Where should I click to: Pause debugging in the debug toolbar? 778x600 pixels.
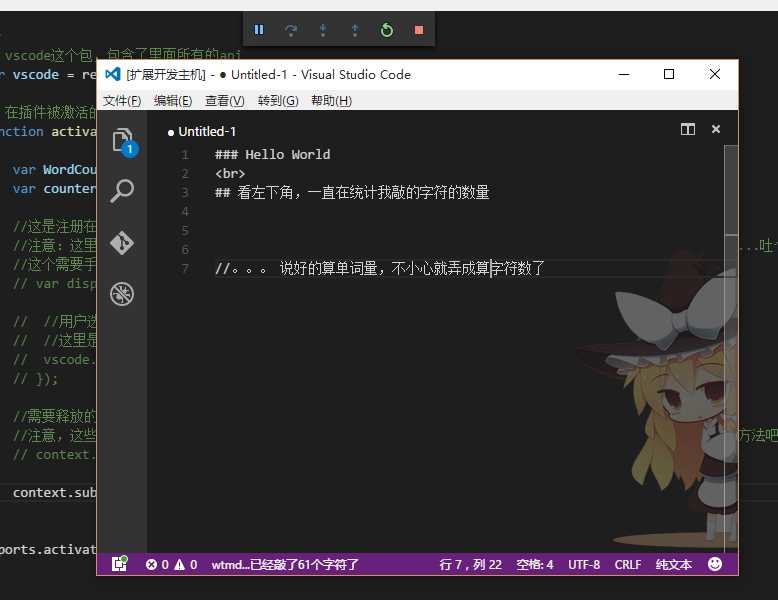click(259, 30)
